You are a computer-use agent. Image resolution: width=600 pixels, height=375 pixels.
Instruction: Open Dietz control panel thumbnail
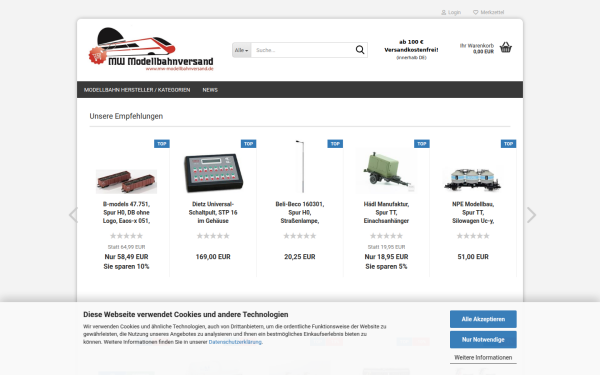tap(213, 172)
